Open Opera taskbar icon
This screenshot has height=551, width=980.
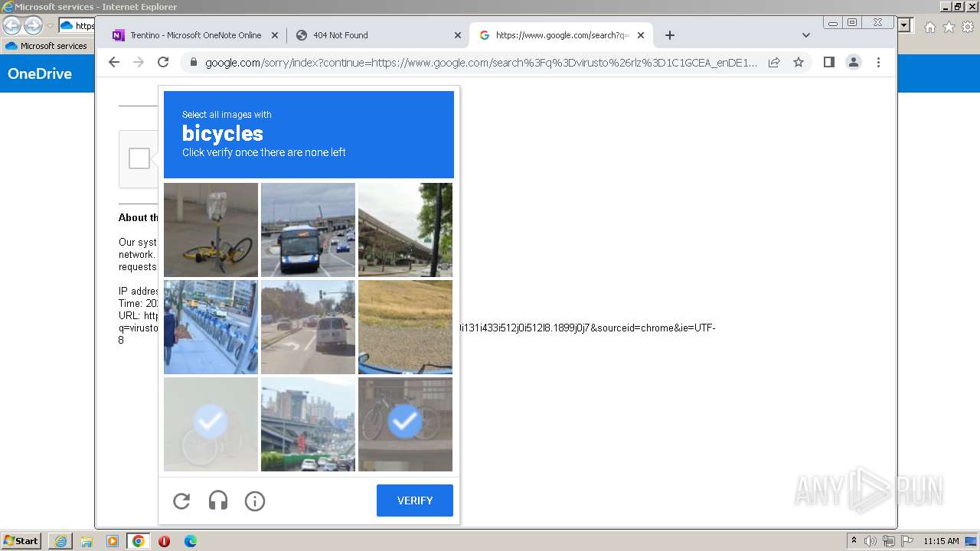pos(164,541)
